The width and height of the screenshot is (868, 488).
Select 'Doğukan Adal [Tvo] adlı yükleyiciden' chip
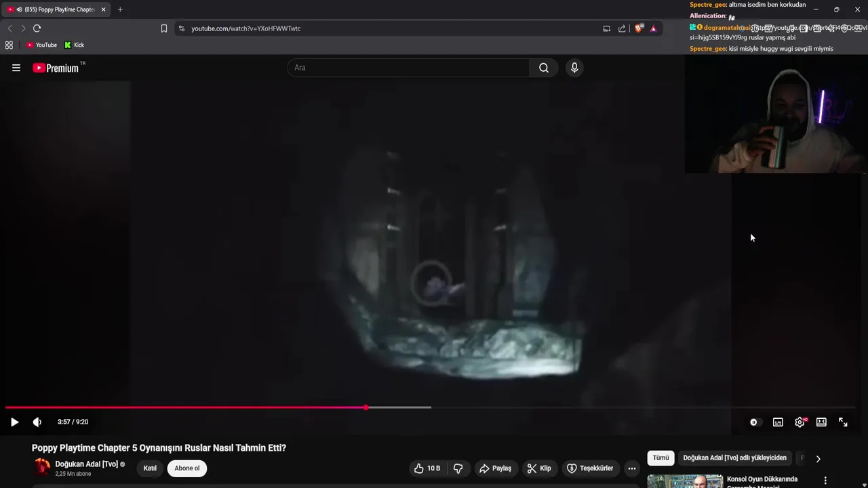click(735, 458)
